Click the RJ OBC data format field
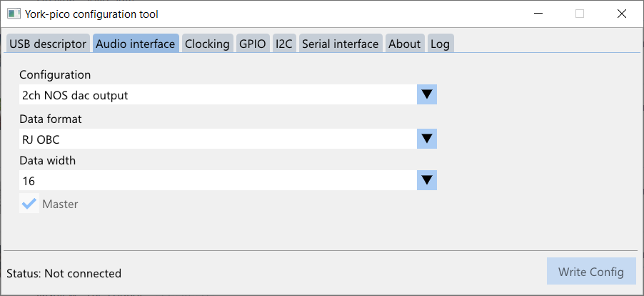Viewport: 644px width, 296px height. 218,139
